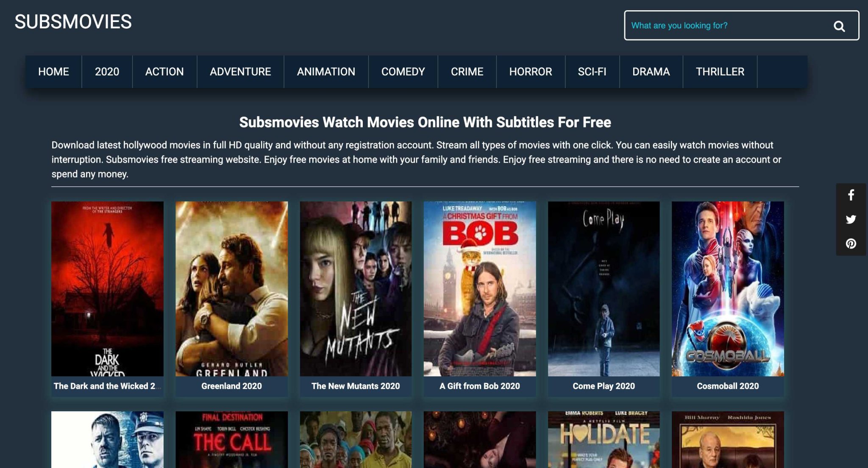Select the Pinterest share icon
The image size is (868, 468).
pyautogui.click(x=851, y=243)
